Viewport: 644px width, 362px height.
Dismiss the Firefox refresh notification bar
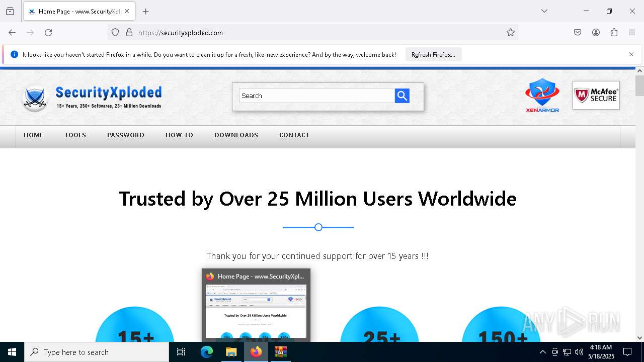[x=631, y=54]
